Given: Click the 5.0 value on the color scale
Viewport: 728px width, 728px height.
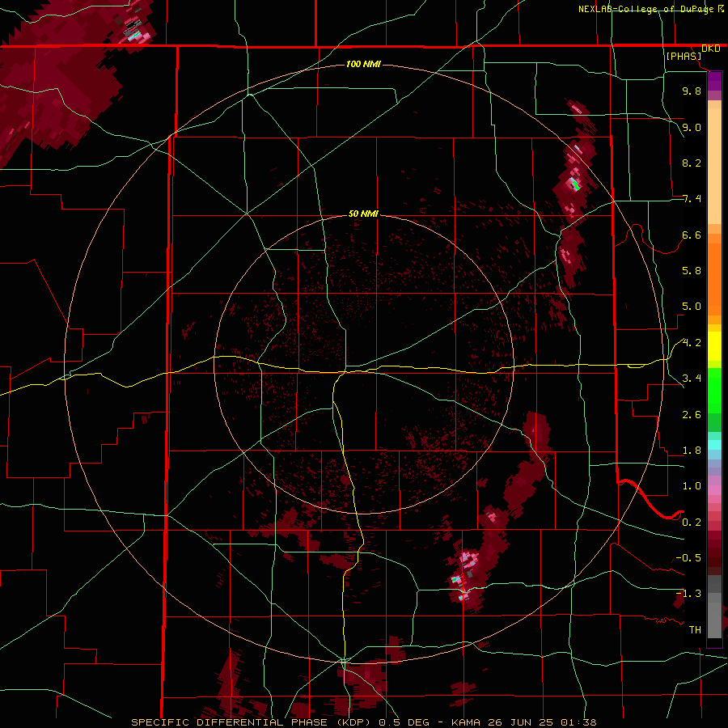Looking at the screenshot, I should point(692,307).
